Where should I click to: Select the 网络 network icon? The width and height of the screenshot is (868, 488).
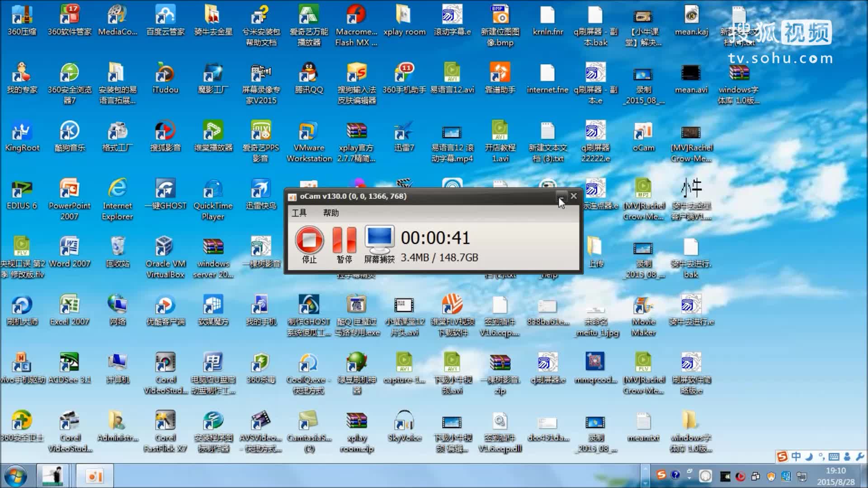click(x=118, y=310)
